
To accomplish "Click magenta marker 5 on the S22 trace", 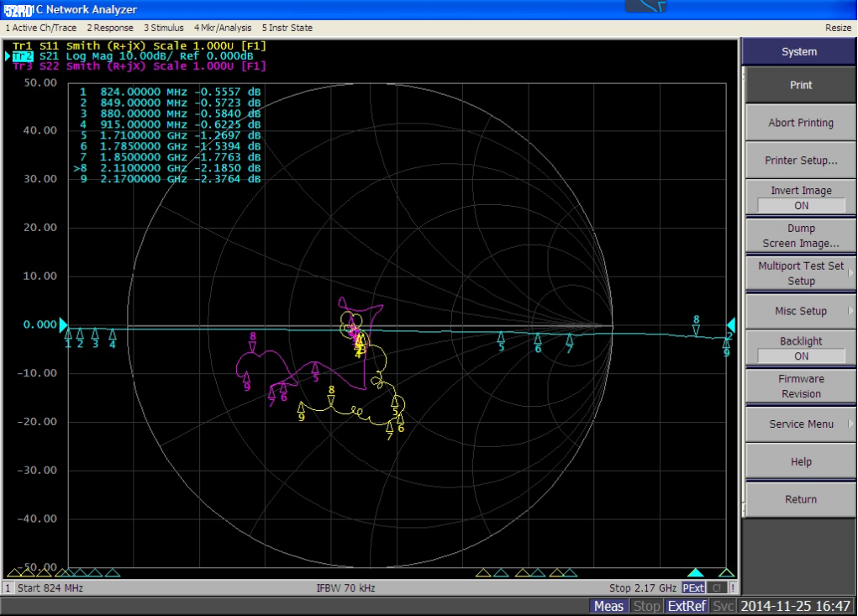I will (315, 372).
